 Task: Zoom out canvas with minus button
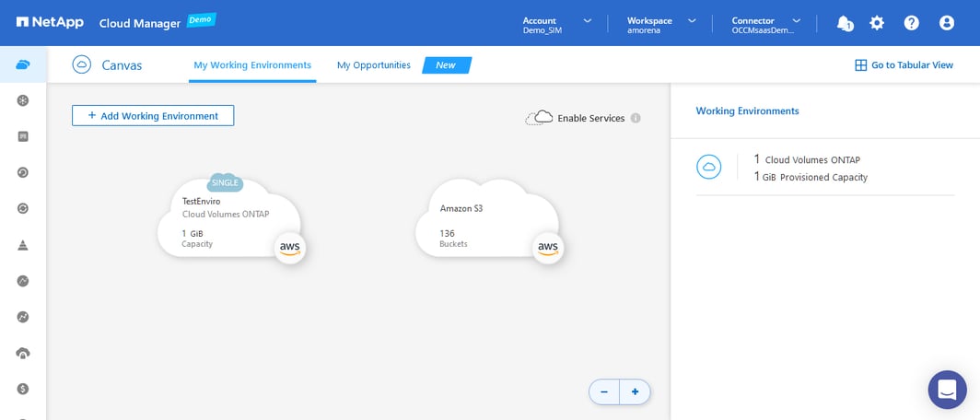[604, 392]
